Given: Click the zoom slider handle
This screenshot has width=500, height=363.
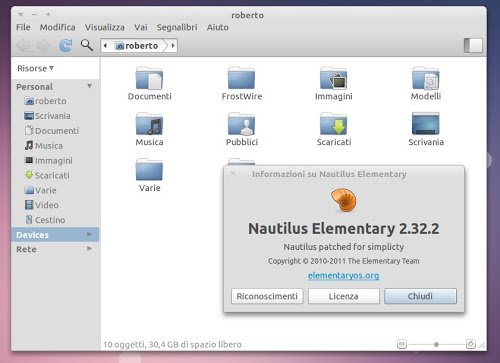Looking at the screenshot, I should tap(436, 344).
